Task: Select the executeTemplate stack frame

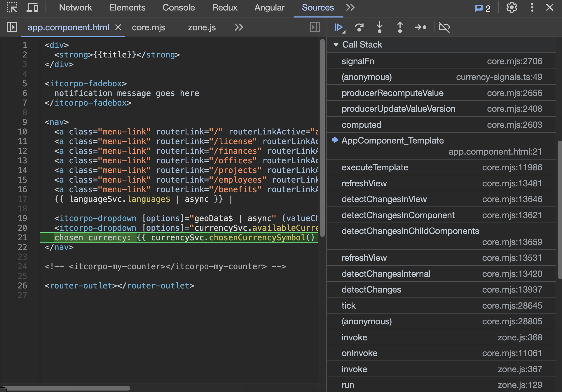Action: (375, 167)
